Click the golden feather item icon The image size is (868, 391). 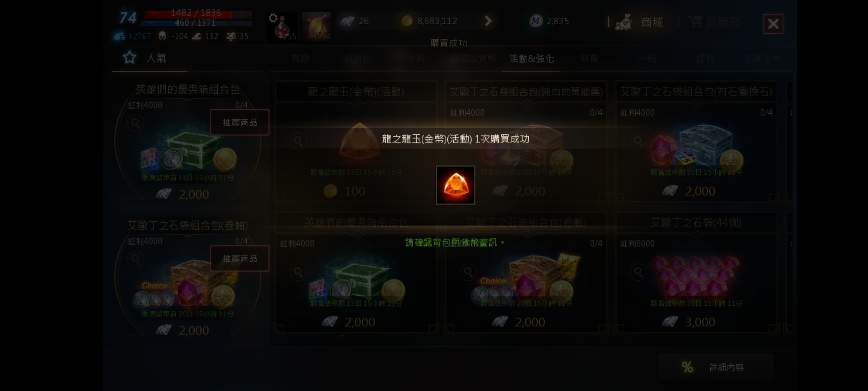click(x=317, y=27)
